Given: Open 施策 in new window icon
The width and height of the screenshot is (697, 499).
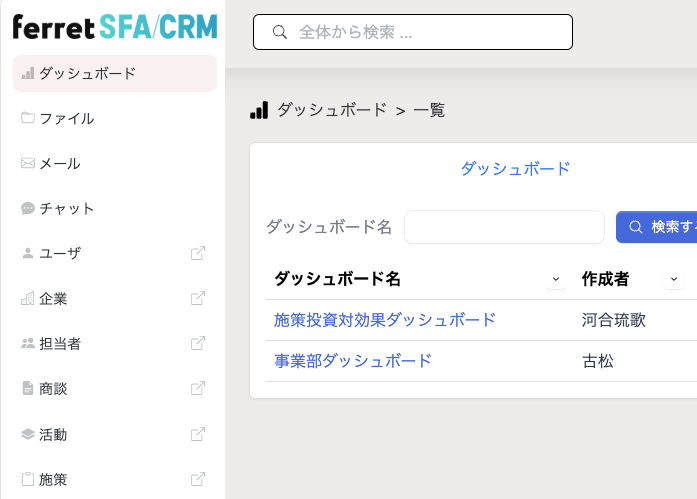Looking at the screenshot, I should pos(198,479).
